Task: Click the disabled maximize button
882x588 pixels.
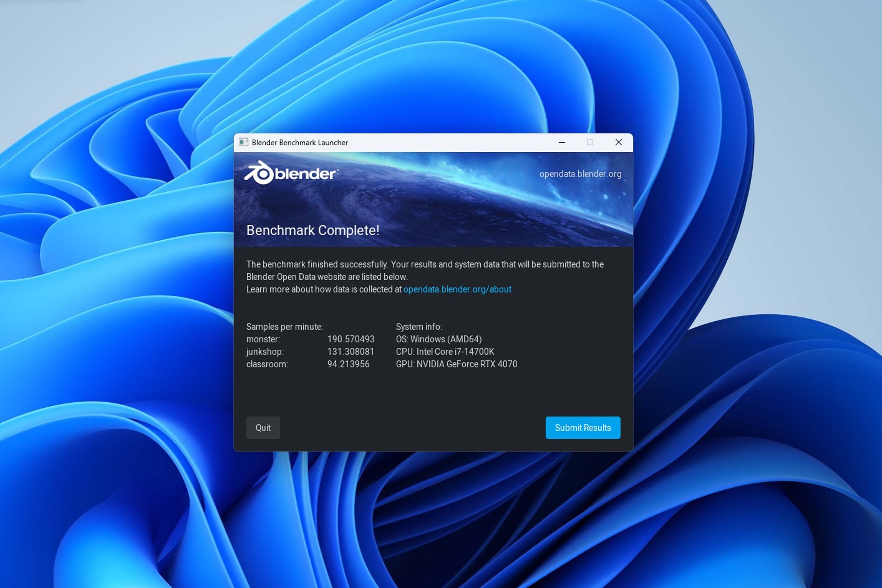Action: (590, 142)
